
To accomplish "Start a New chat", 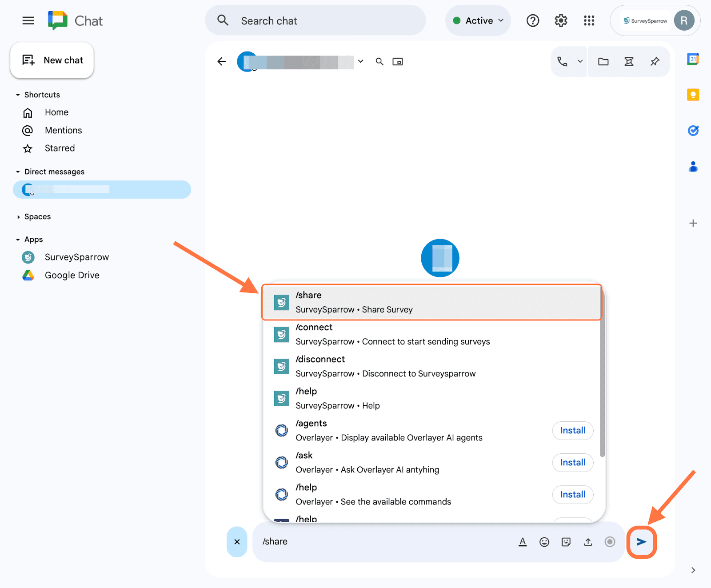I will (52, 60).
